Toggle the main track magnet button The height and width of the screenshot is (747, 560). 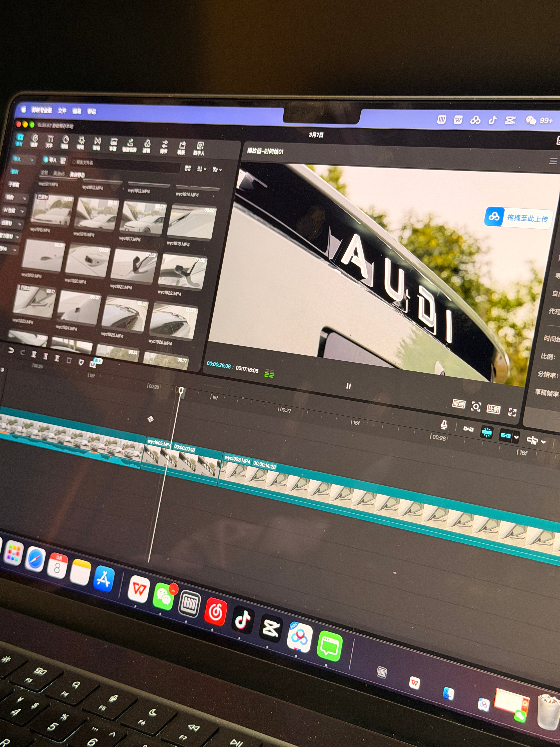468,429
